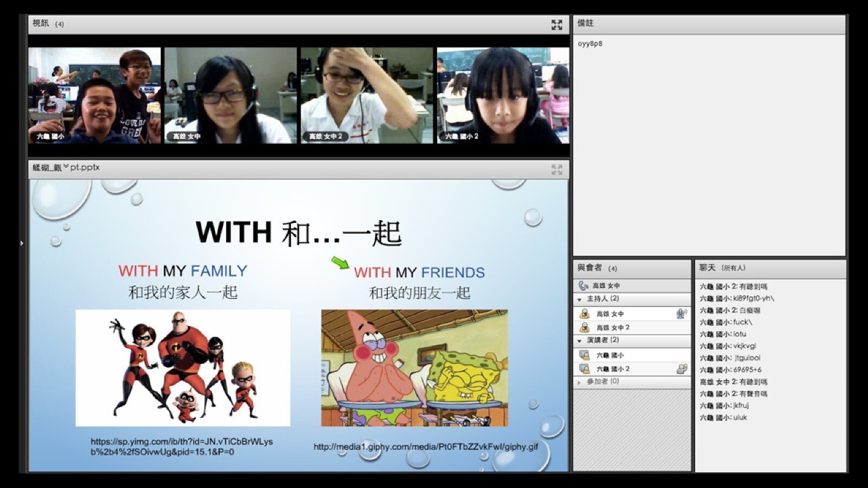Click the yimg.com link under Incredibles picture
Viewport: 868px width, 488px height.
pyautogui.click(x=182, y=447)
